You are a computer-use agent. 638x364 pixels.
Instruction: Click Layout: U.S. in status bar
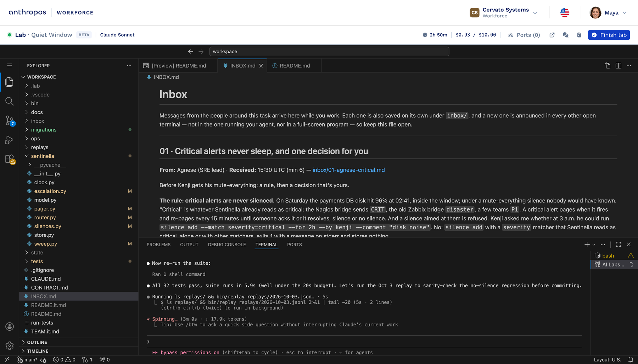607,360
